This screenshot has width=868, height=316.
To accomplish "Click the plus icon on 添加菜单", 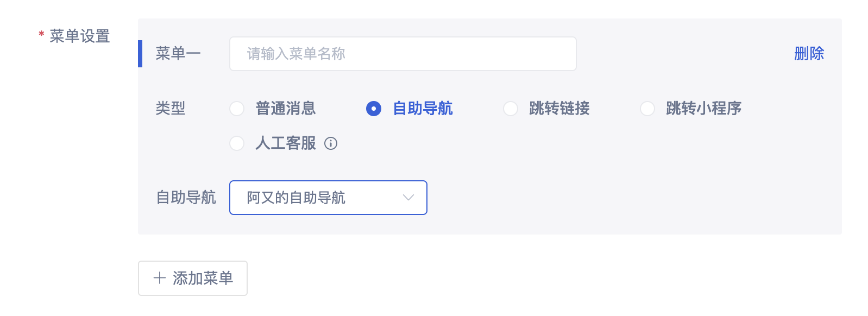I will (x=160, y=279).
